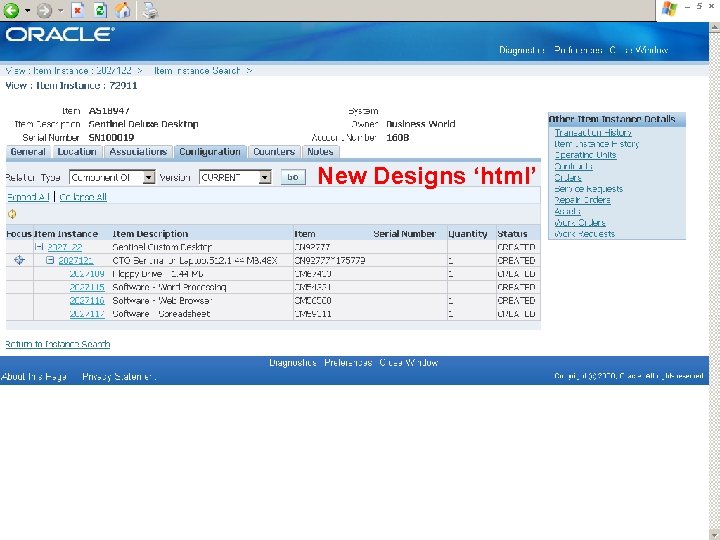Image resolution: width=720 pixels, height=540 pixels.
Task: Click the Quantity column header
Action: [x=468, y=234]
